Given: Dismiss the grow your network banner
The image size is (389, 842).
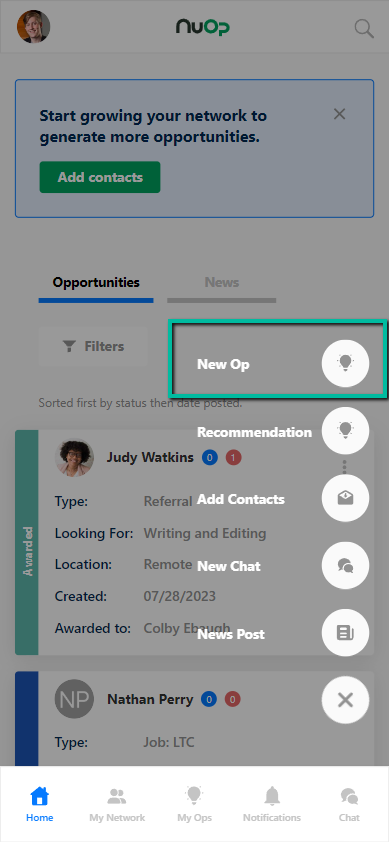Looking at the screenshot, I should (339, 114).
